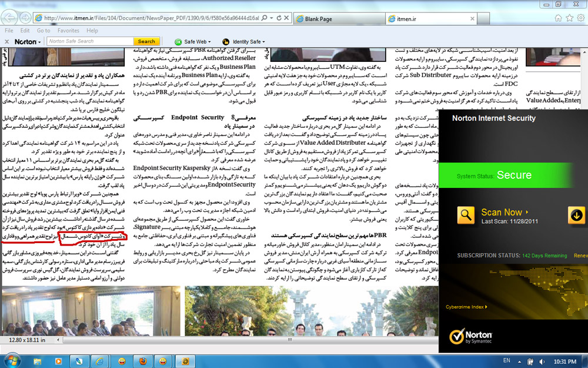Close the itmen.ir tab
The height and width of the screenshot is (368, 588).
(472, 18)
